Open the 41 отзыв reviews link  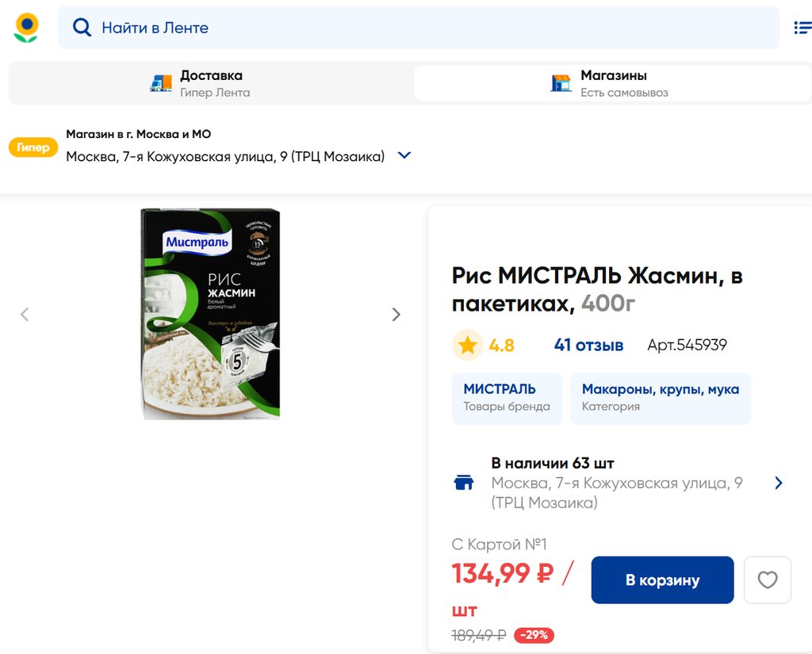[x=588, y=345]
